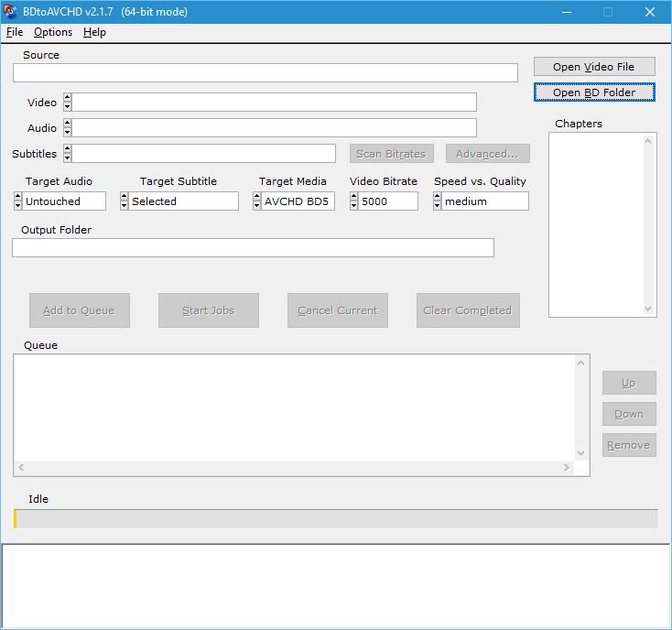Click Target Media AVCHD BD5 field
Image resolution: width=672 pixels, height=630 pixels.
tap(298, 201)
